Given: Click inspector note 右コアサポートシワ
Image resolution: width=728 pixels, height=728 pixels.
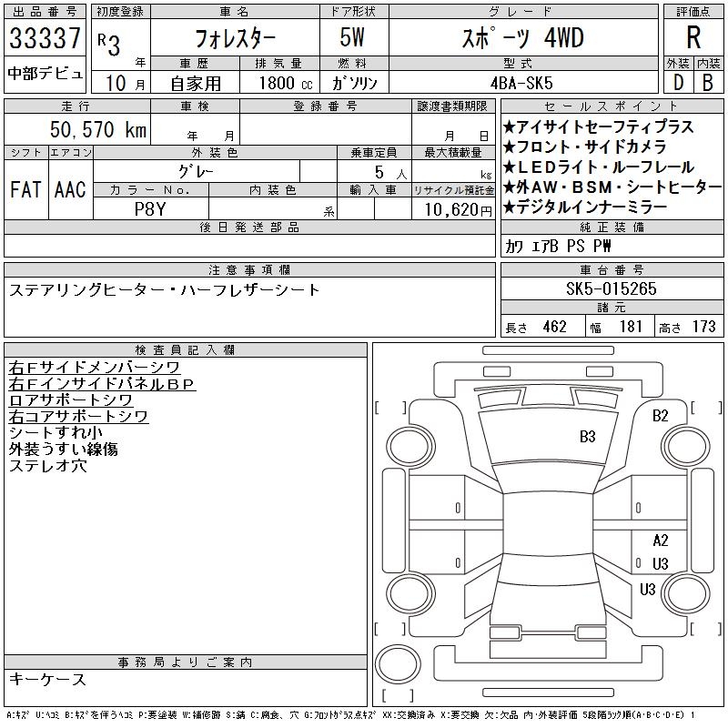Looking at the screenshot, I should click(x=78, y=416).
